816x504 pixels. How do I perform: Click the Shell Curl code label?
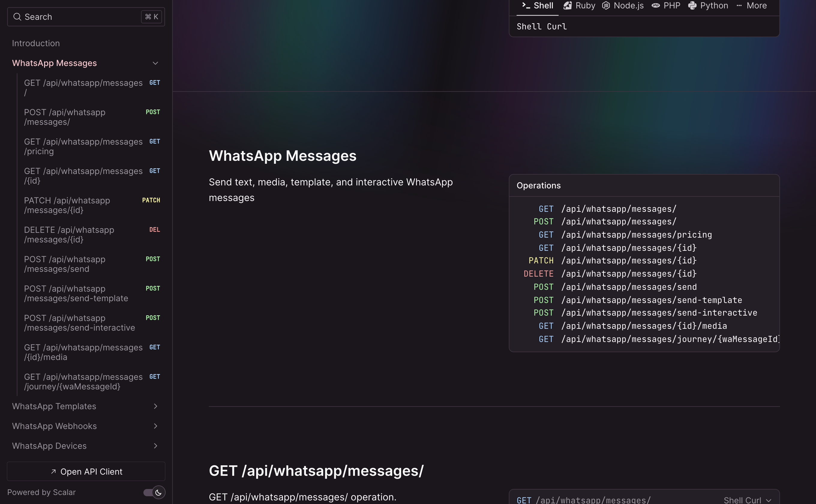tap(542, 26)
